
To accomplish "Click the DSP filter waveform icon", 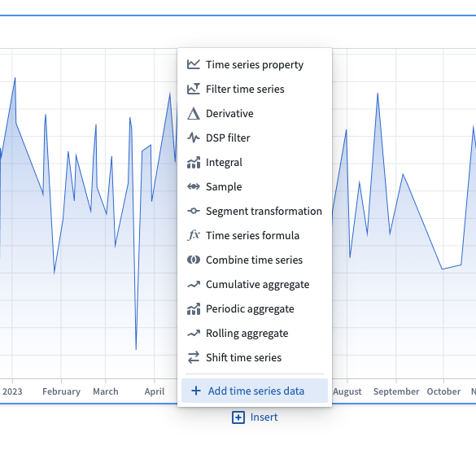I will 194,138.
